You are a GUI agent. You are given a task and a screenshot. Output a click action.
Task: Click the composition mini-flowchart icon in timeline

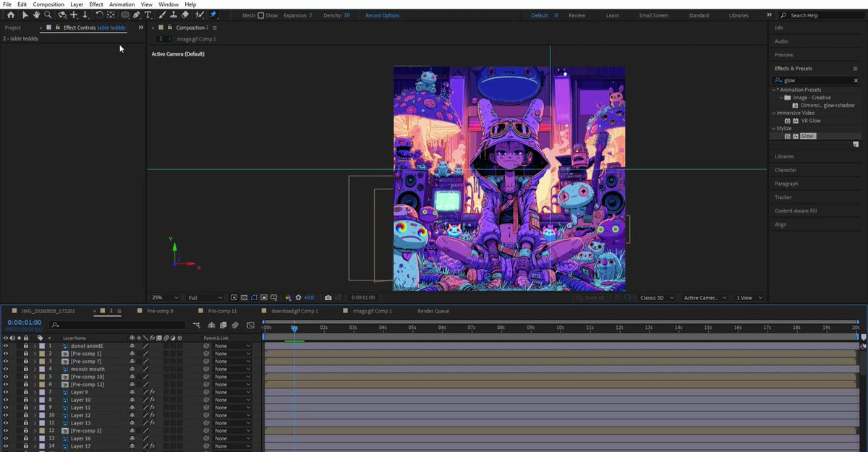coord(196,325)
